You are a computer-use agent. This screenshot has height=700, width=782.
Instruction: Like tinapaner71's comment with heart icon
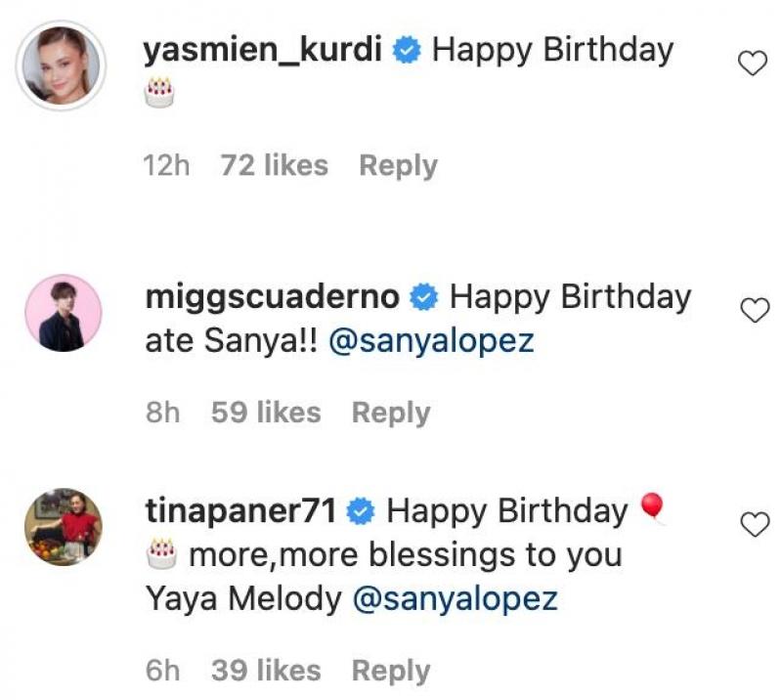[755, 525]
